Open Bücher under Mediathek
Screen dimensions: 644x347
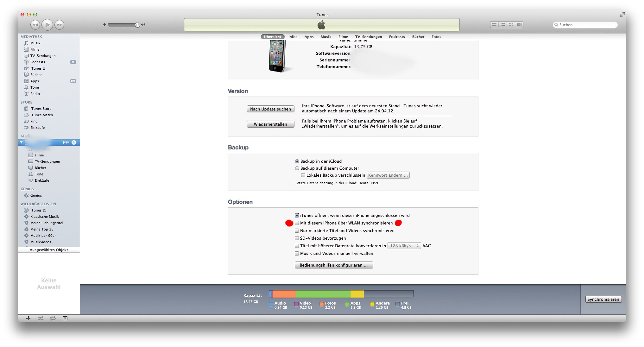(36, 75)
